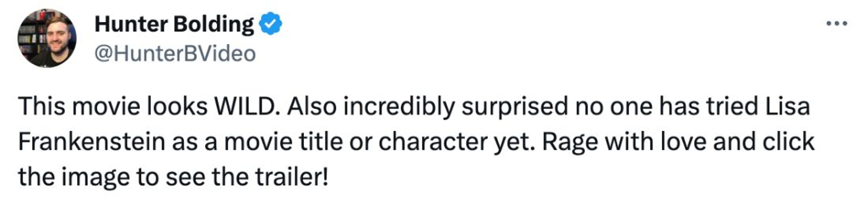Click the first word This in tweet

click(41, 107)
